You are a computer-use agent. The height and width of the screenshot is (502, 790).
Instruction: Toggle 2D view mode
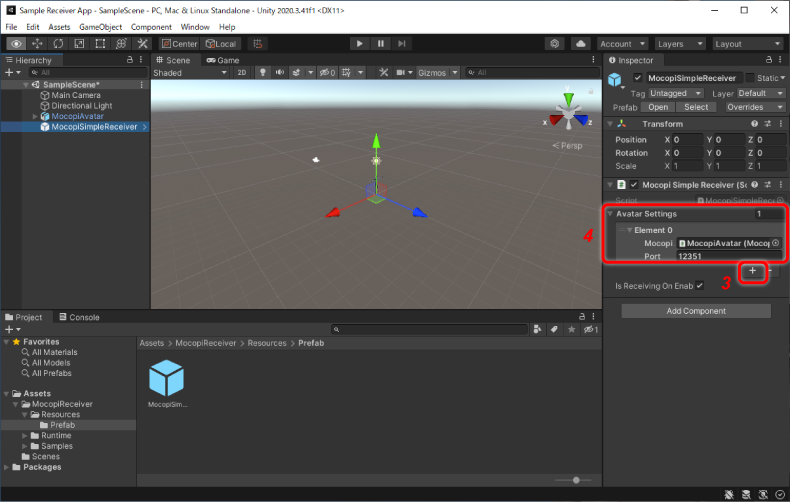pyautogui.click(x=243, y=73)
